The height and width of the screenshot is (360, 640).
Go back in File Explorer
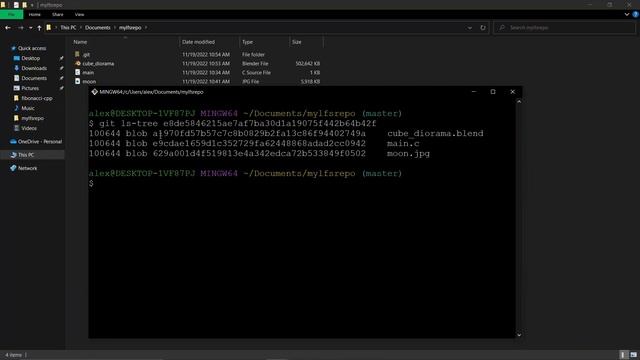click(8, 28)
